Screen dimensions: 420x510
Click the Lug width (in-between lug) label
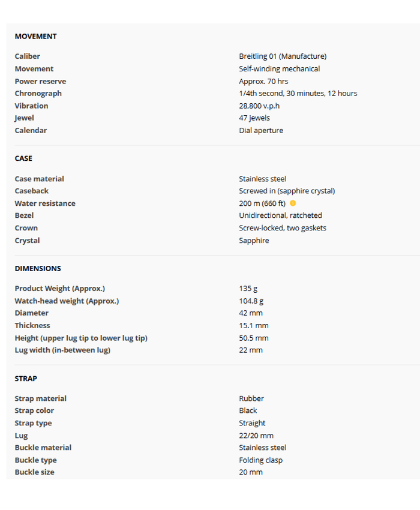[x=62, y=350]
